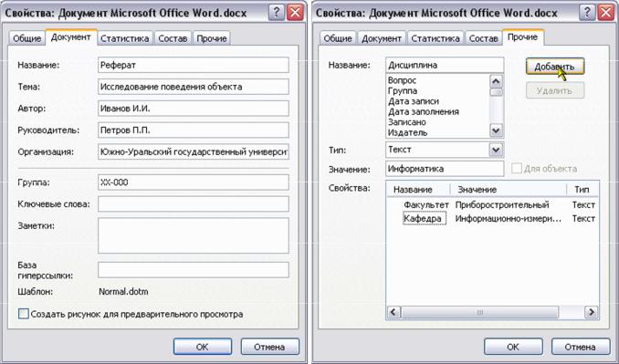Image resolution: width=619 pixels, height=364 pixels.
Task: Click the Группа field containing ХХ-000
Action: pos(194,182)
